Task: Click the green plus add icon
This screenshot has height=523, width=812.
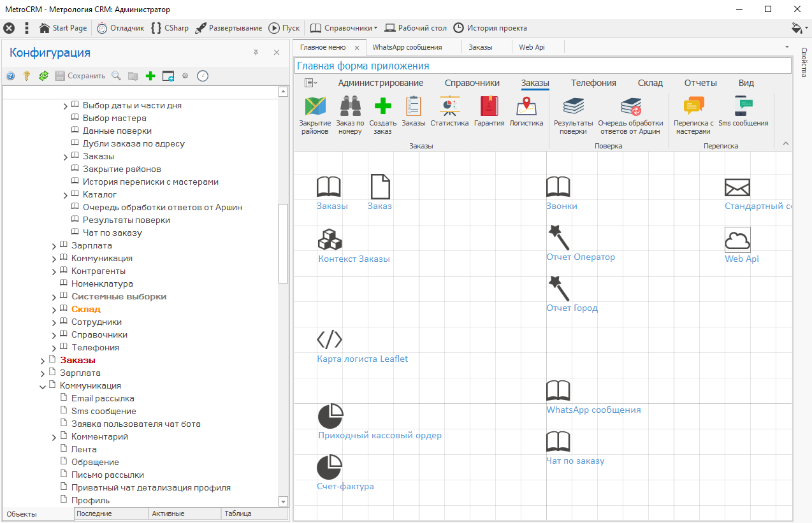Action: pos(150,76)
